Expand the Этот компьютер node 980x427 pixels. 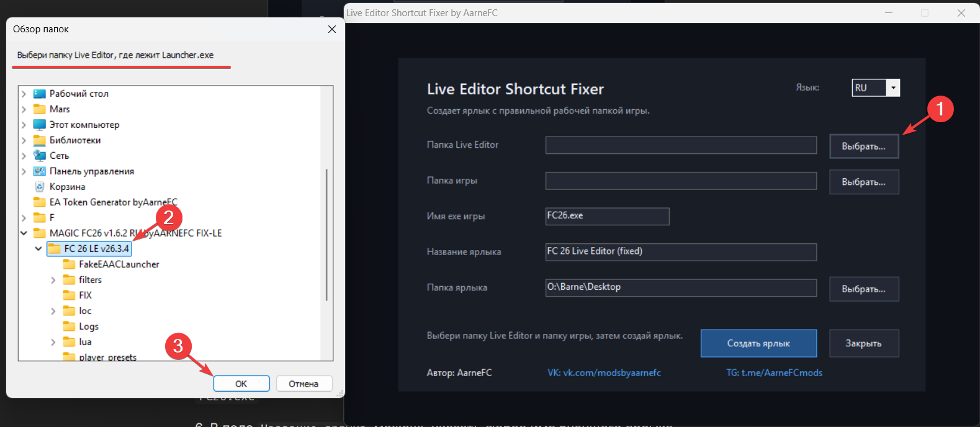24,125
